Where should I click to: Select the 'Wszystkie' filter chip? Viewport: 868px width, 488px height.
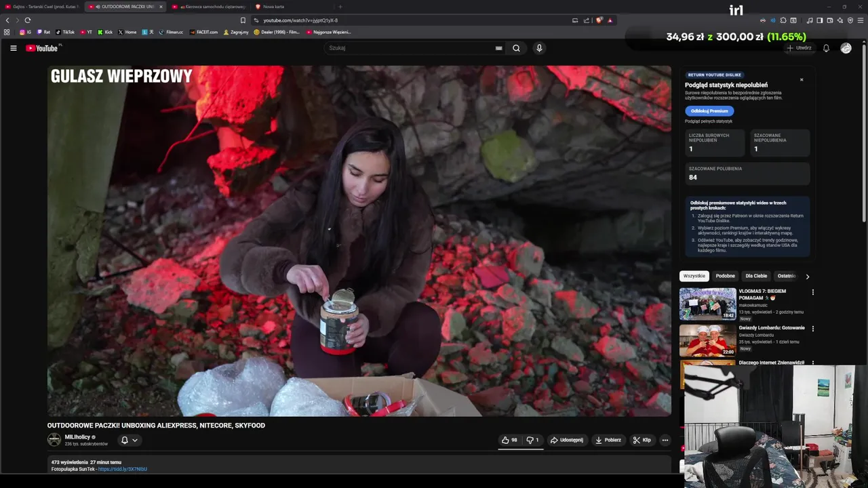pos(694,276)
